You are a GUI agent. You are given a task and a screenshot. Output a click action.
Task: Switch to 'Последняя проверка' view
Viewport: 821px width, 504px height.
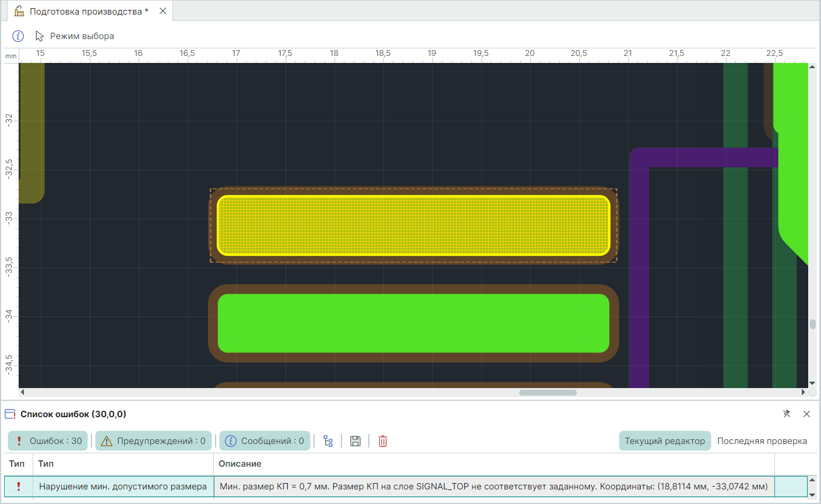tap(762, 441)
